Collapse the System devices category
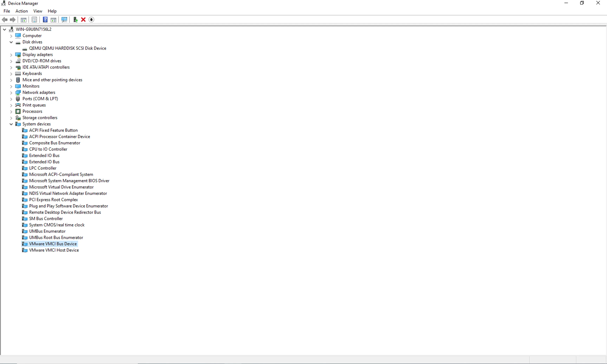The width and height of the screenshot is (607, 364). tap(11, 124)
